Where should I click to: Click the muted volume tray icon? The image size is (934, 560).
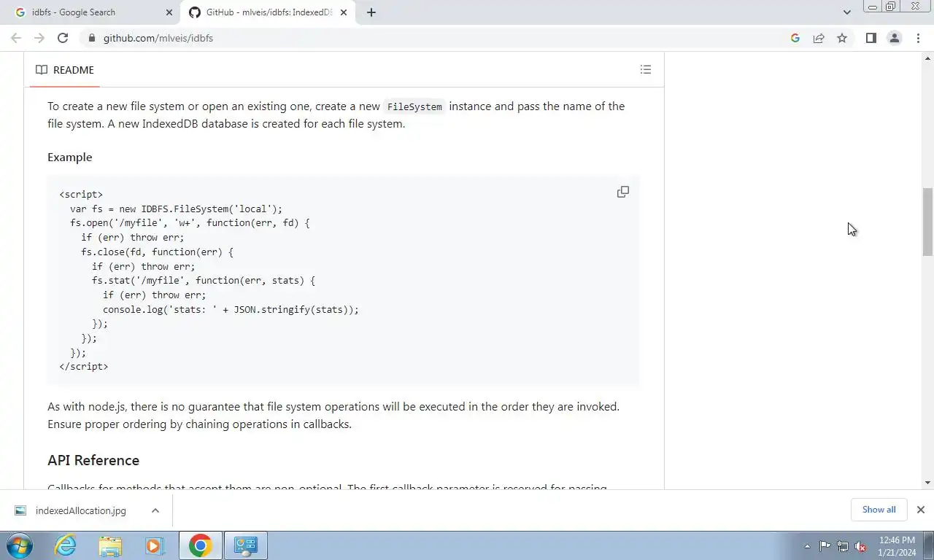point(860,546)
